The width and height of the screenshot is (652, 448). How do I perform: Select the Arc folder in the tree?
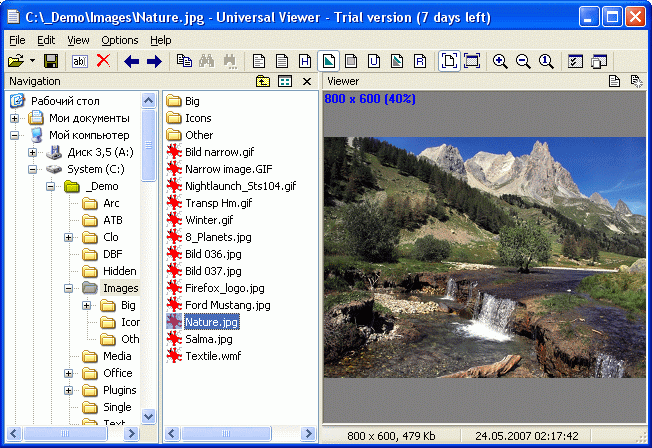111,203
